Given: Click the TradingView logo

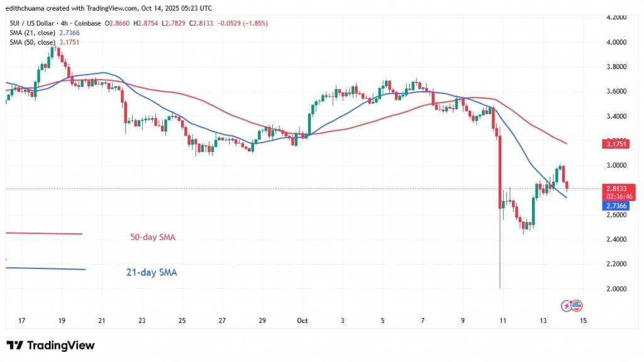Looking at the screenshot, I should pyautogui.click(x=49, y=346).
